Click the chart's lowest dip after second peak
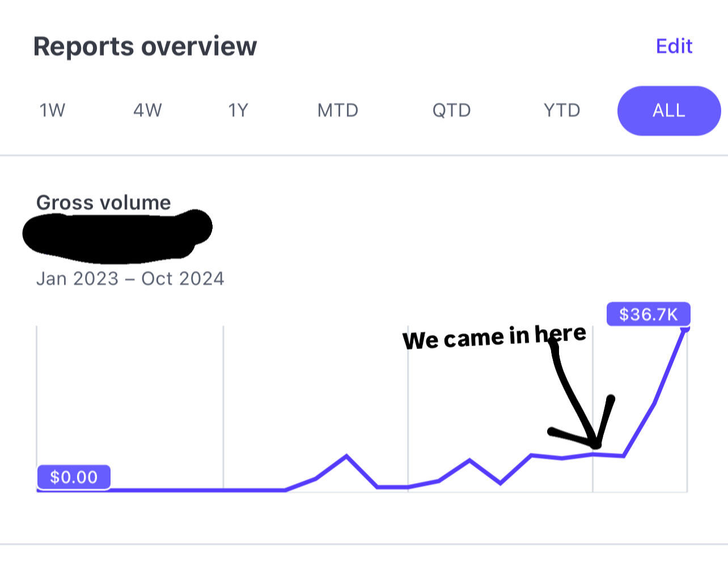 [500, 483]
